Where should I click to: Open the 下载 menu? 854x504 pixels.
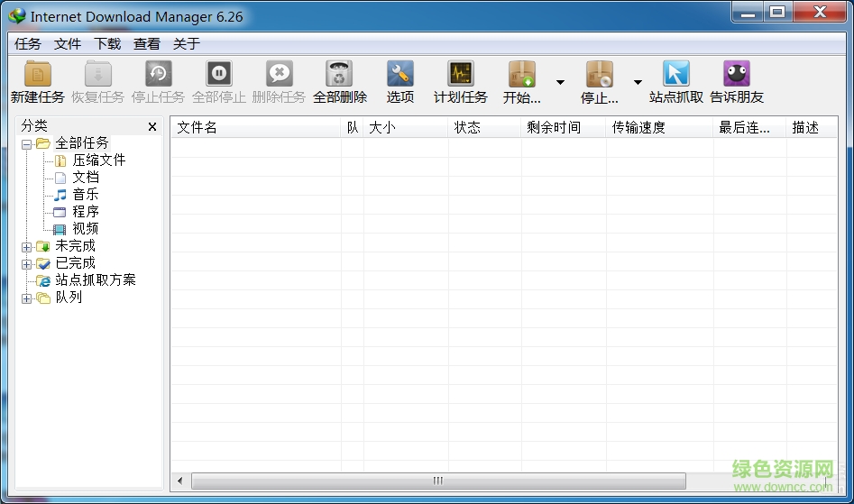[x=107, y=44]
